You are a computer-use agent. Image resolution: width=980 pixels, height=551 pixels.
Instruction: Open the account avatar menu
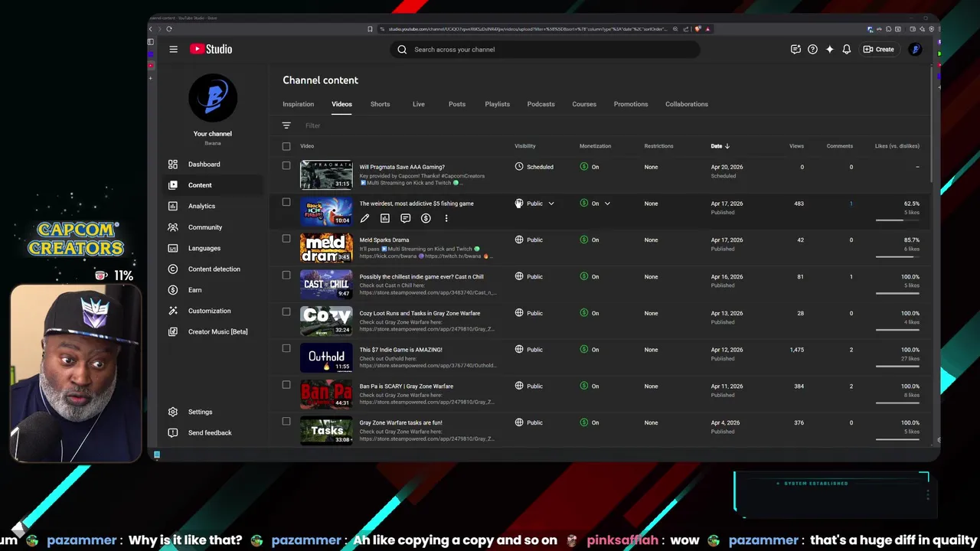point(915,50)
